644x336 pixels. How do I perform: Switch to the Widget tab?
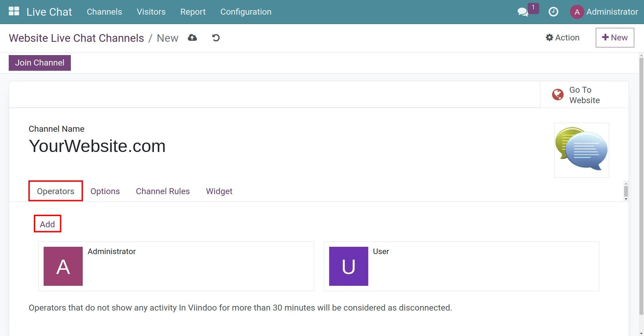click(x=219, y=191)
